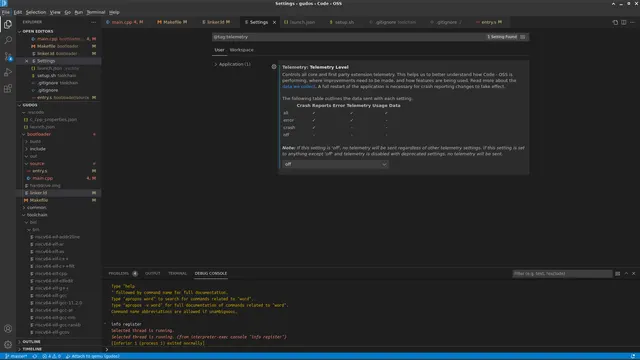
Task: Select the User settings scope tab
Action: (219, 50)
